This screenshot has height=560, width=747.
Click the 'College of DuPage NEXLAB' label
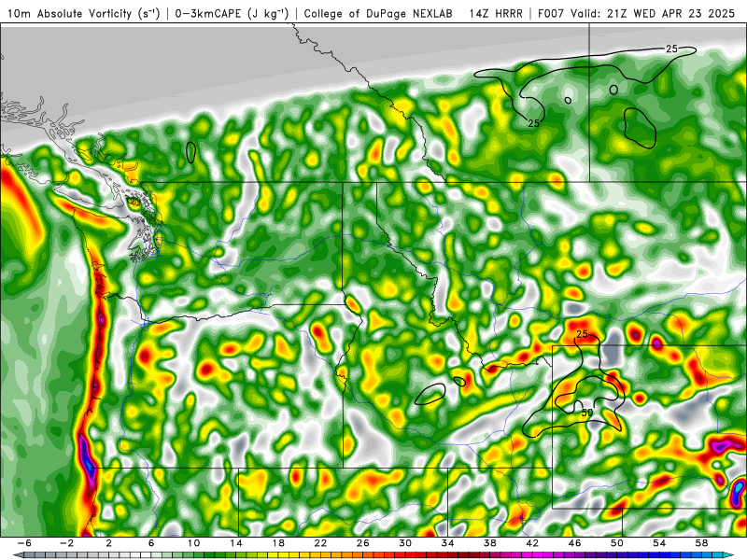point(378,14)
